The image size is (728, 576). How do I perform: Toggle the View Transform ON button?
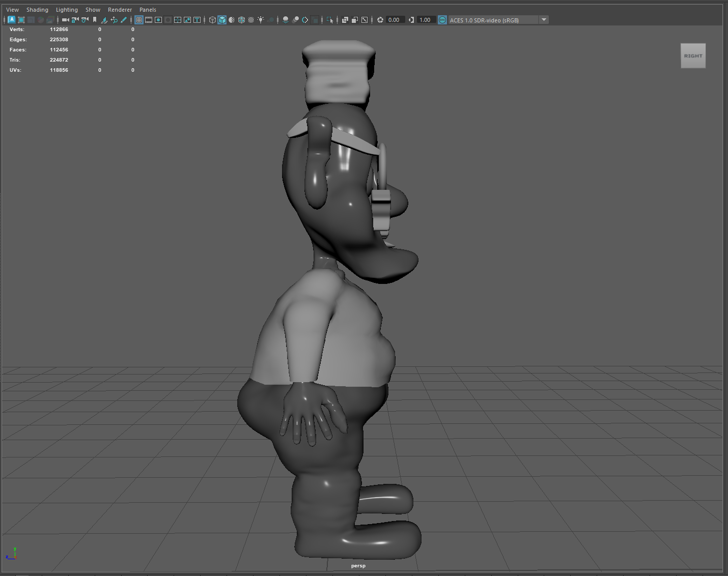442,20
